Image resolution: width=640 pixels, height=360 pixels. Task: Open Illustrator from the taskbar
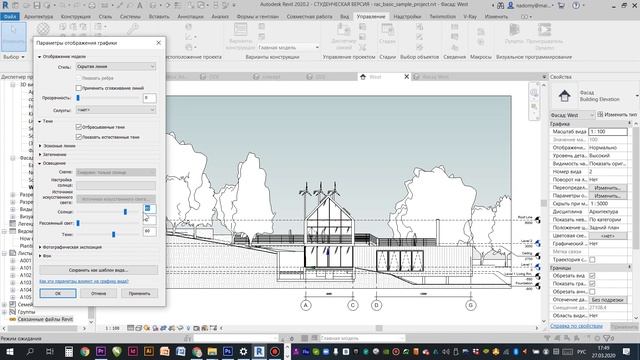pyautogui.click(x=149, y=351)
